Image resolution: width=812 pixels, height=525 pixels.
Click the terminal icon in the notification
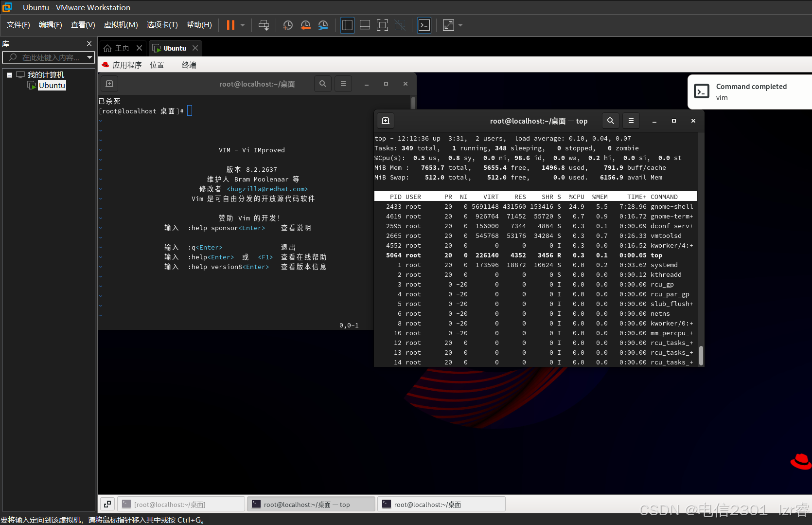pos(702,91)
